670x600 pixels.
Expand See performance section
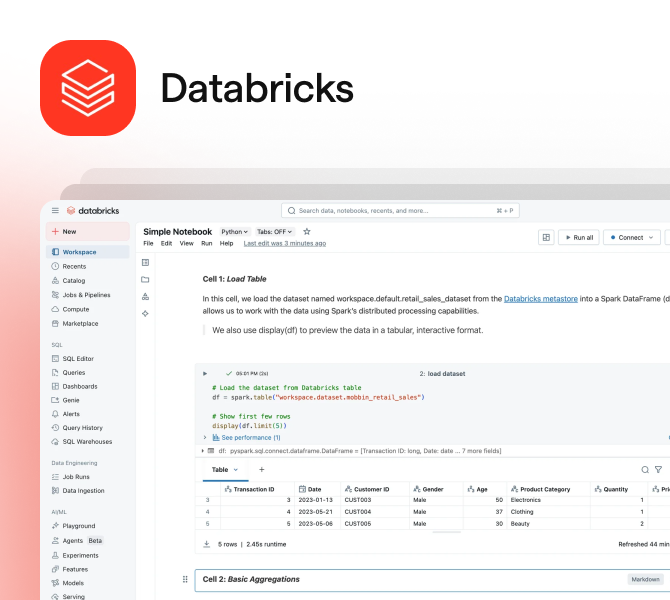click(205, 437)
